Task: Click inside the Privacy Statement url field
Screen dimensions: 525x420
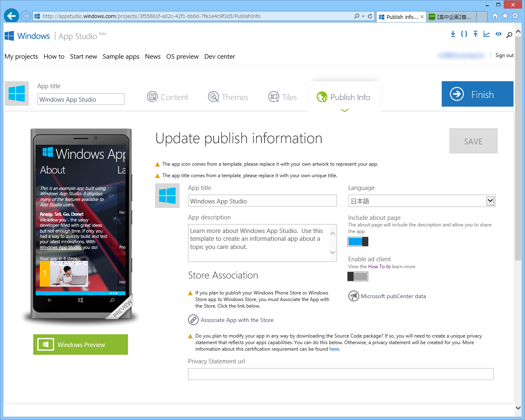Action: pos(340,374)
